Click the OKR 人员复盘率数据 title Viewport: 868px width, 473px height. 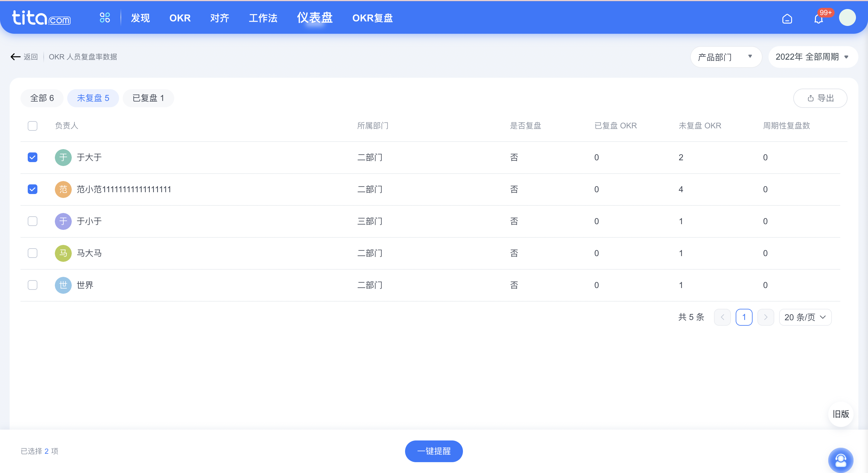point(83,57)
